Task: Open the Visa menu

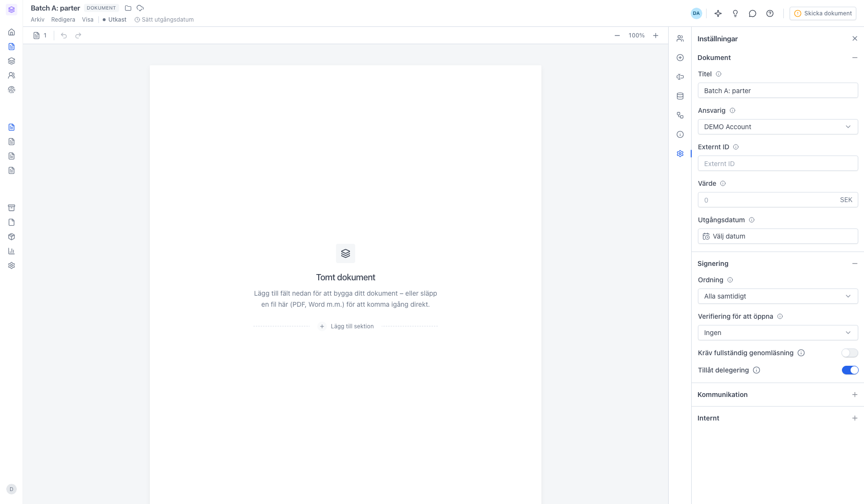Action: [88, 20]
